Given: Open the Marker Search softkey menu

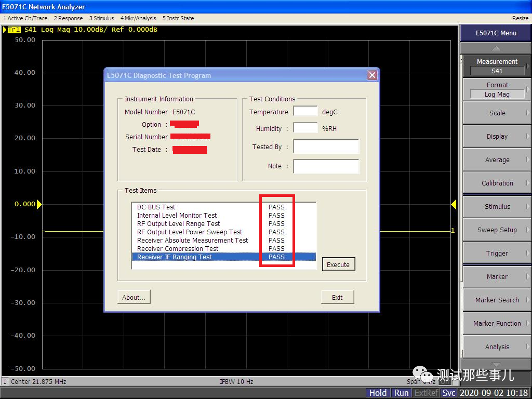Looking at the screenshot, I should (497, 300).
